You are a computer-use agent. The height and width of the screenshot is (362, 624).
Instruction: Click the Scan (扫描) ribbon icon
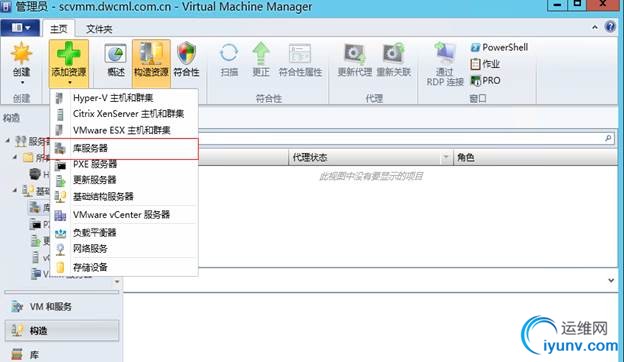(229, 54)
